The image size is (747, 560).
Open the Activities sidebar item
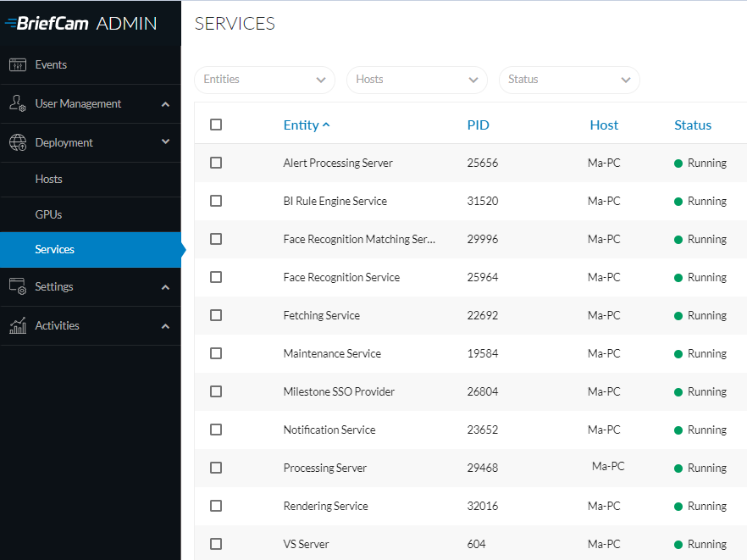[x=91, y=325]
